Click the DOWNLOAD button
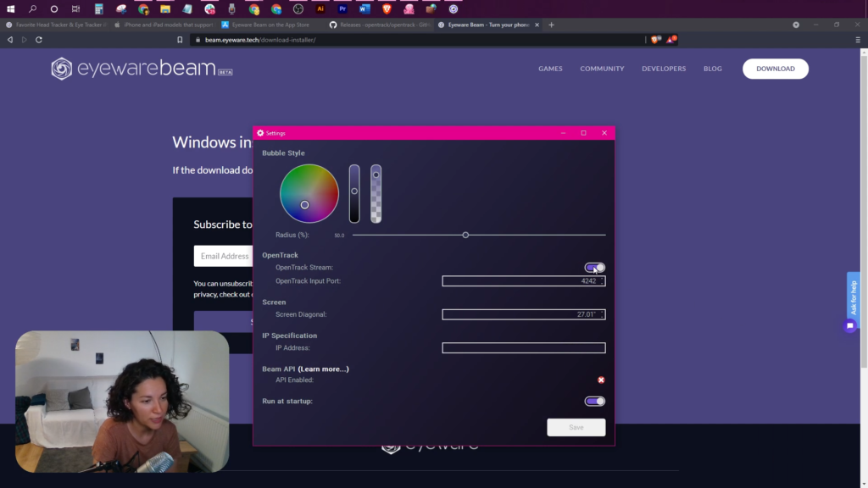 [x=776, y=69]
